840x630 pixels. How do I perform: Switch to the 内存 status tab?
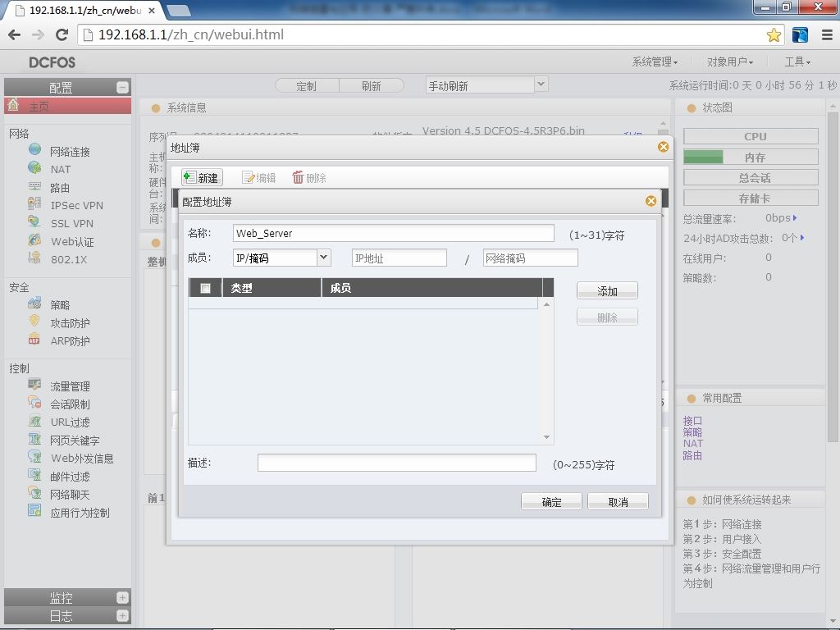point(751,157)
